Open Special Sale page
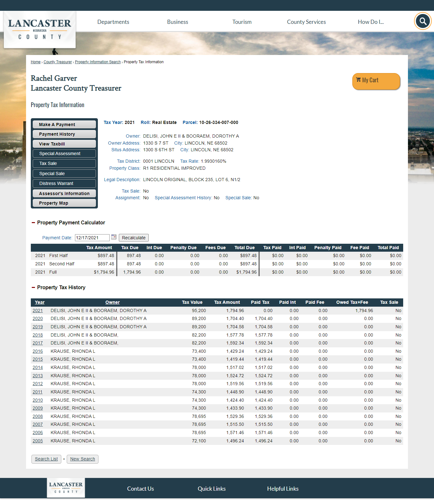 click(64, 174)
